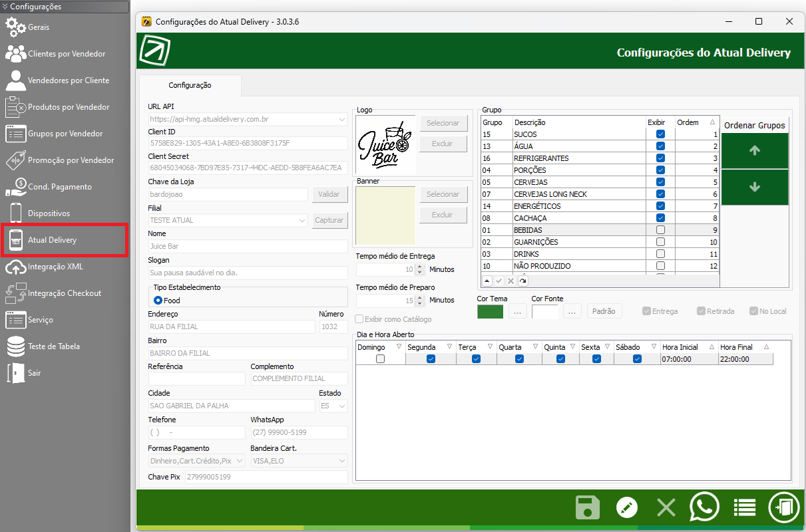Increase Tempo médio de Entrega stepper
The image size is (806, 532).
(x=419, y=267)
